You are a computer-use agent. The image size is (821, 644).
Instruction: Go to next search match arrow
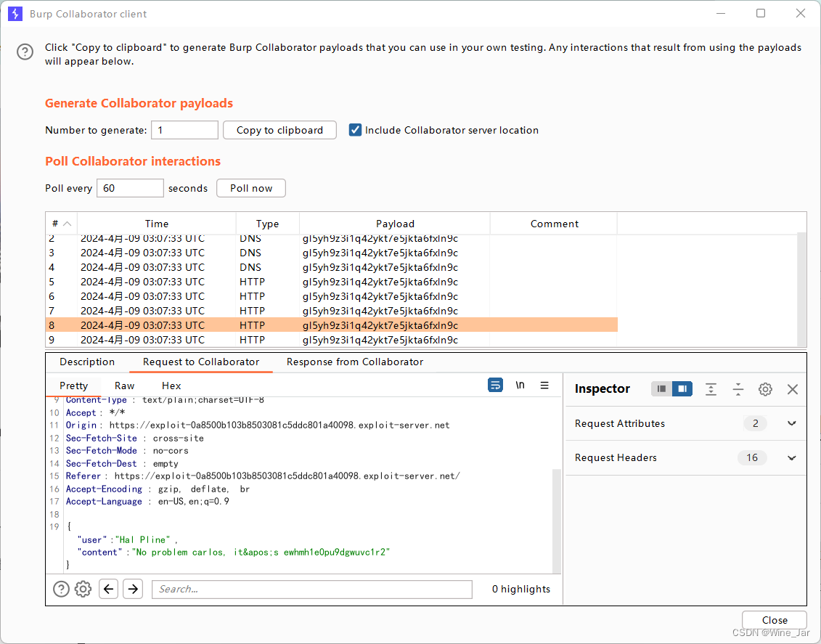click(x=133, y=589)
